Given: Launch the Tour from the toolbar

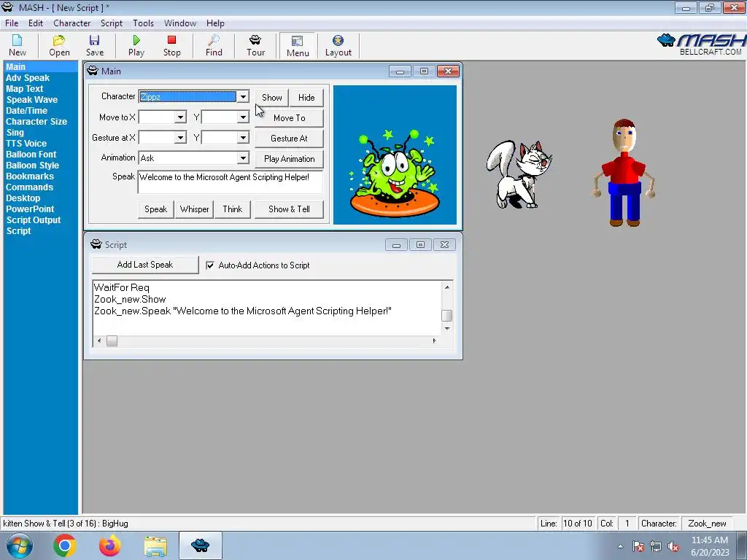Looking at the screenshot, I should pyautogui.click(x=255, y=46).
